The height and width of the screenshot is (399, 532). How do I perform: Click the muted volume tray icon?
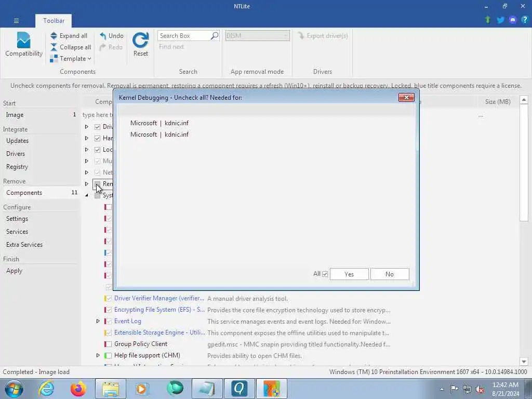[480, 390]
